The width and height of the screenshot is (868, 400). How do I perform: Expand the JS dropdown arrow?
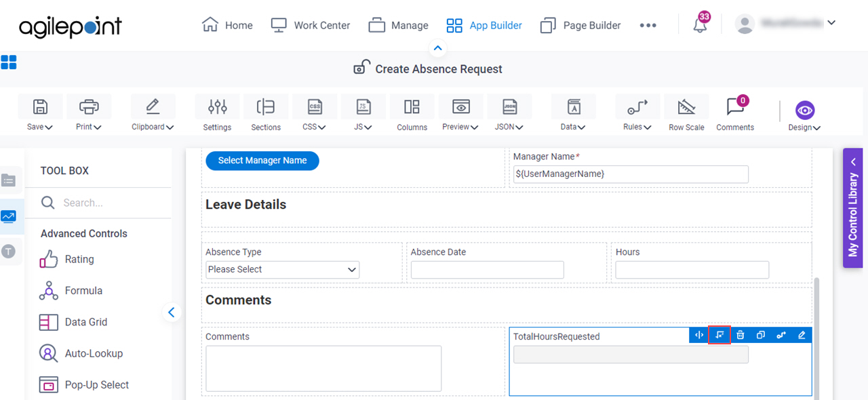click(369, 127)
